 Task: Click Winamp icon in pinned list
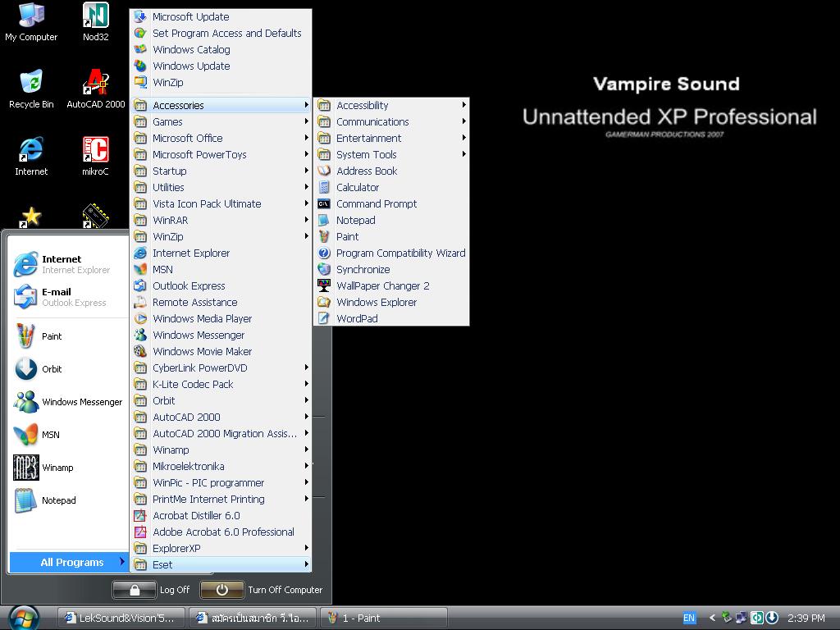click(25, 468)
